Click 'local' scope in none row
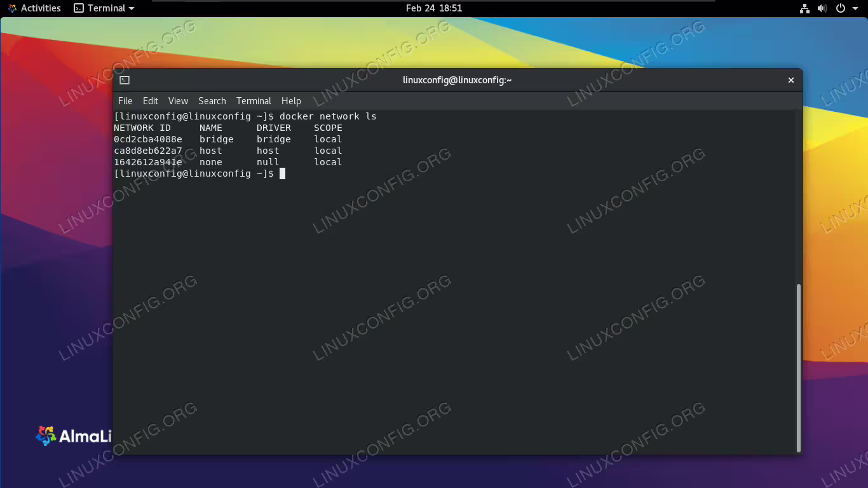 (328, 162)
